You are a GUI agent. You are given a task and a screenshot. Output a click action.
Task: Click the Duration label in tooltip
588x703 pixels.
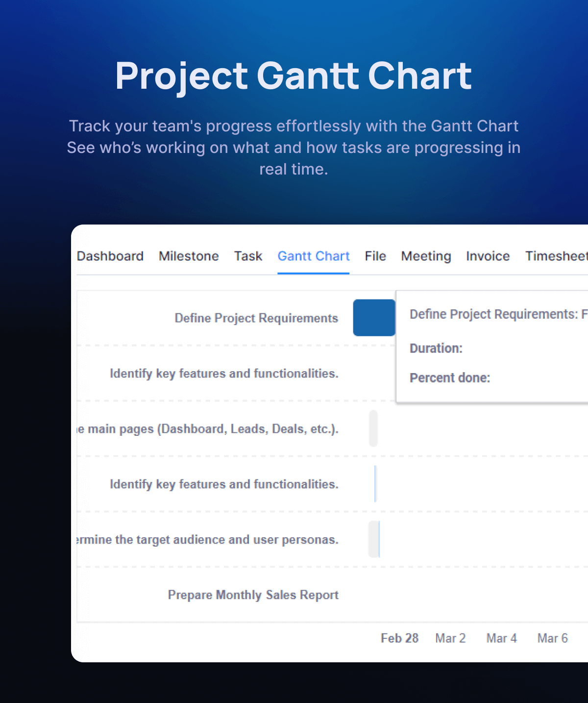tap(436, 348)
